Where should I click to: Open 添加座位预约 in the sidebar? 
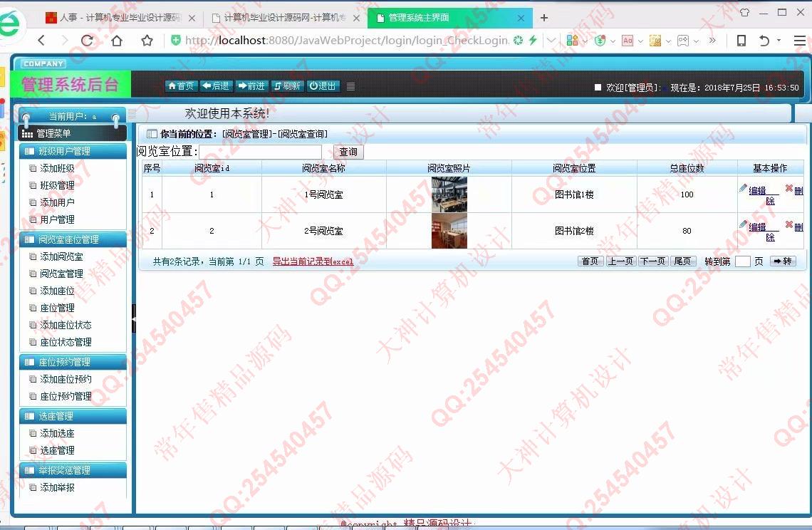tap(66, 379)
